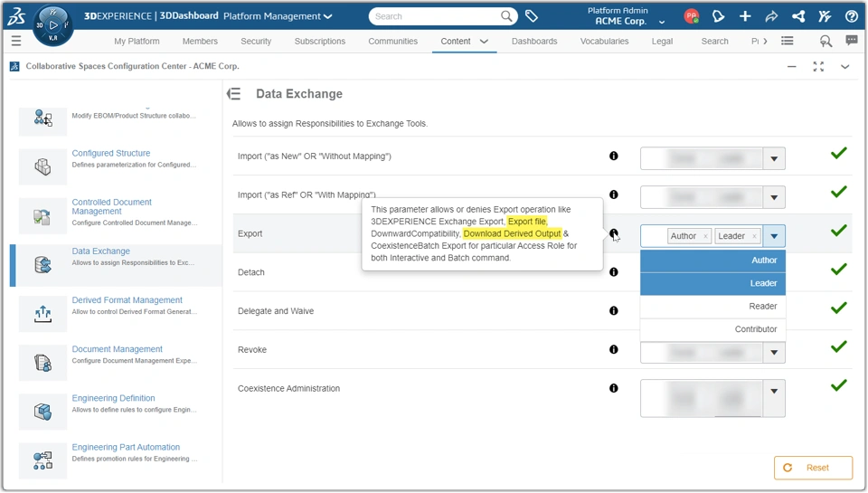This screenshot has width=868, height=493.
Task: Collapse the Export role dropdown arrow
Action: point(774,236)
